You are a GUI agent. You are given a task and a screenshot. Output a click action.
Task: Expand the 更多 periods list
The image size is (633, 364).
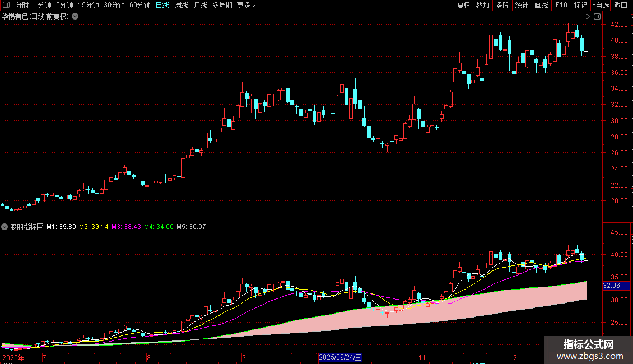(x=246, y=5)
